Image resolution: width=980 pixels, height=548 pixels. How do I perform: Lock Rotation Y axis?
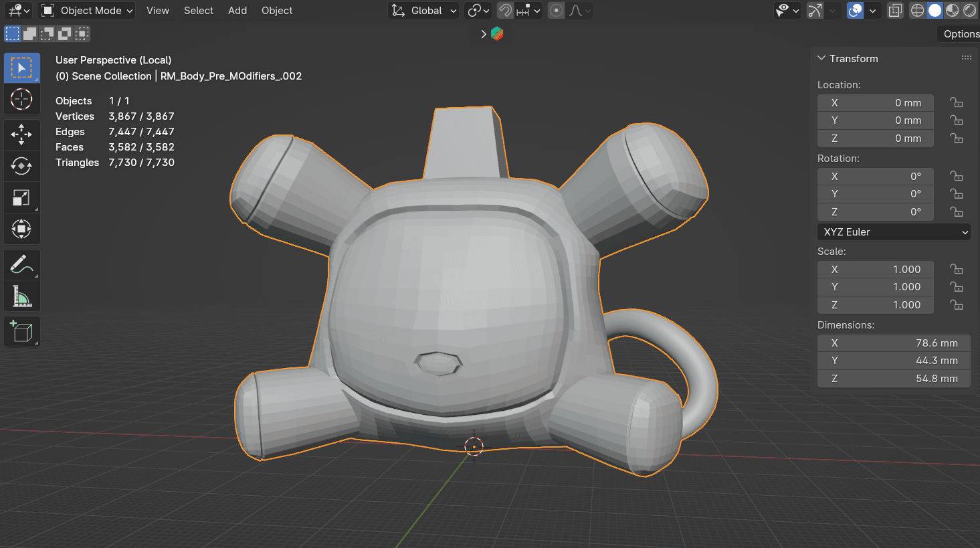pos(957,194)
